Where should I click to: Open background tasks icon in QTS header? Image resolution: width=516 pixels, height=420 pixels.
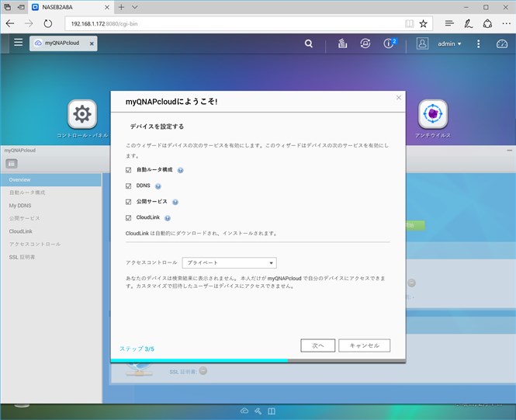(x=342, y=43)
